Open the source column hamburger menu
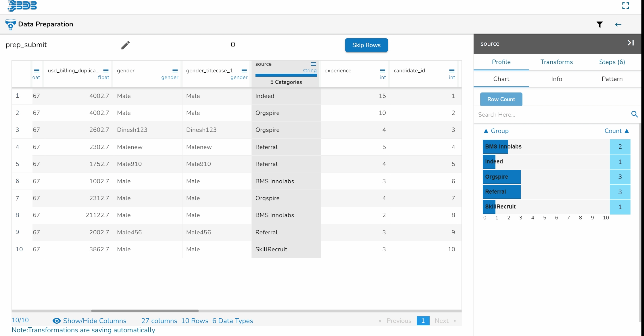Image resolution: width=644 pixels, height=336 pixels. point(314,64)
